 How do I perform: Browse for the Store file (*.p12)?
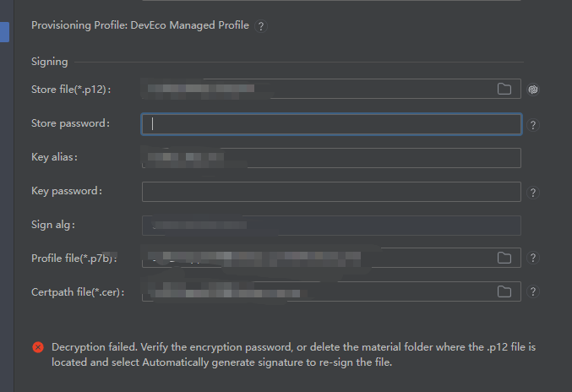[x=504, y=90]
